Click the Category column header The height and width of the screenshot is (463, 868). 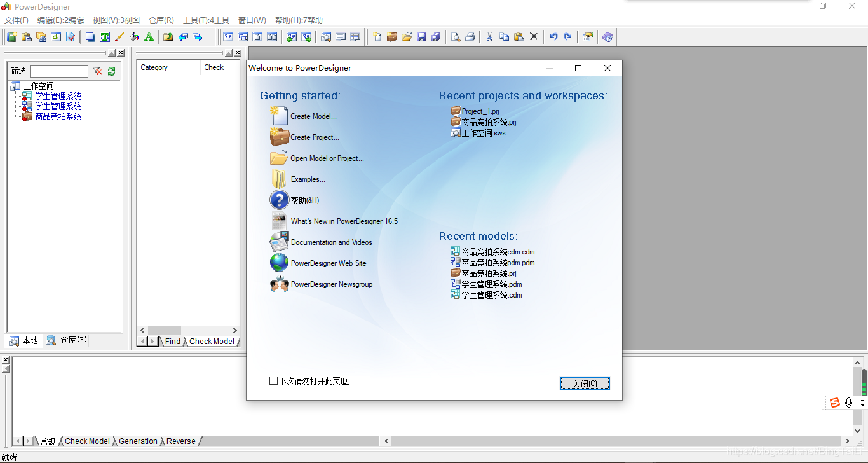click(x=168, y=67)
